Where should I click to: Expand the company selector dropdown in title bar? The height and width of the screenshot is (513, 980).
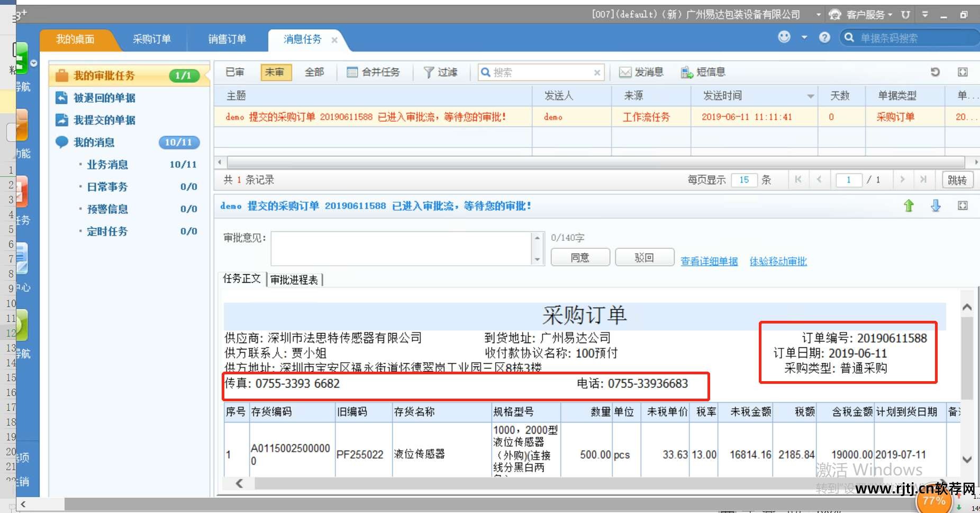click(x=818, y=14)
